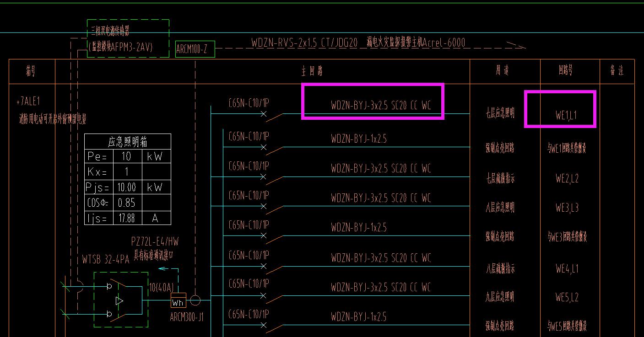
Task: Select the 10.00 value in load table
Action: pyautogui.click(x=127, y=187)
